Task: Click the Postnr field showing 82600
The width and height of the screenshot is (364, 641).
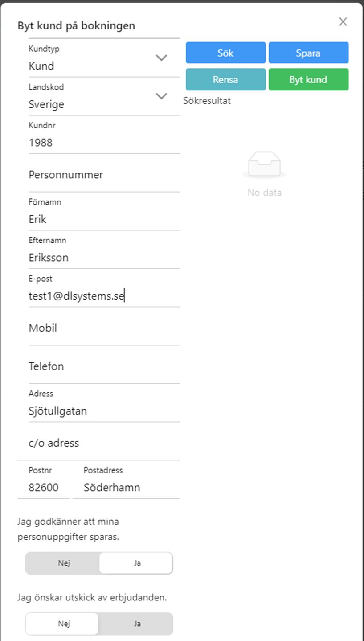Action: (44, 481)
